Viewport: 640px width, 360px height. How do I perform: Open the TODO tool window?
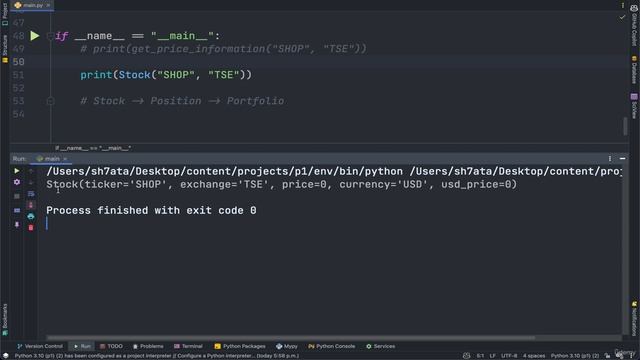pos(111,346)
